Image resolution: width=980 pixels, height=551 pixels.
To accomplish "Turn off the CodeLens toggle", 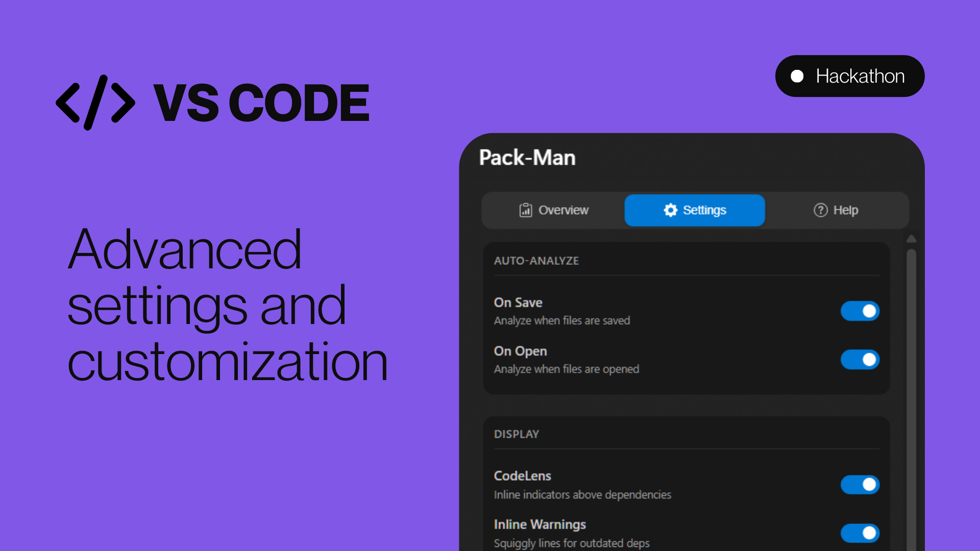I will (860, 484).
